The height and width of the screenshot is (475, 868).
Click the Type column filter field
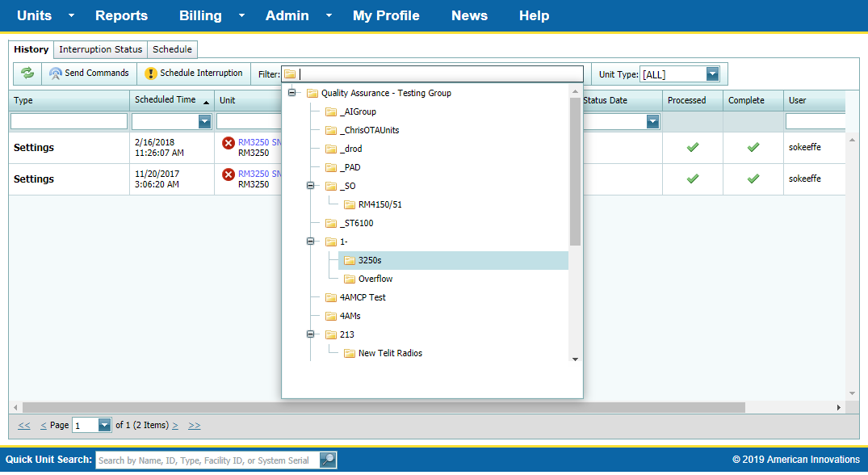[69, 121]
